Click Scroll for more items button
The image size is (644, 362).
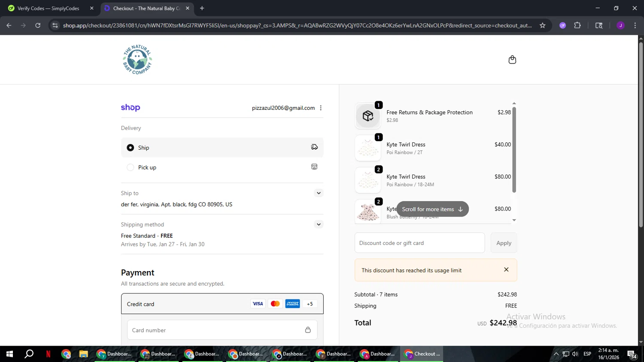(432, 209)
